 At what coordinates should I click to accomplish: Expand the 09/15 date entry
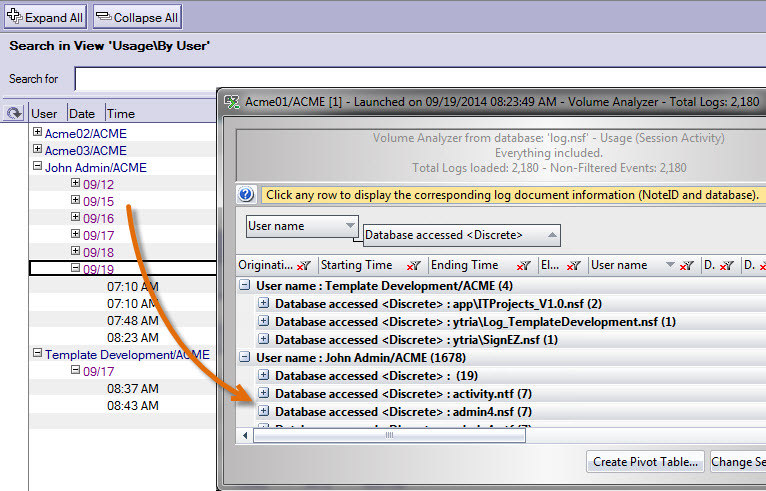(x=76, y=200)
